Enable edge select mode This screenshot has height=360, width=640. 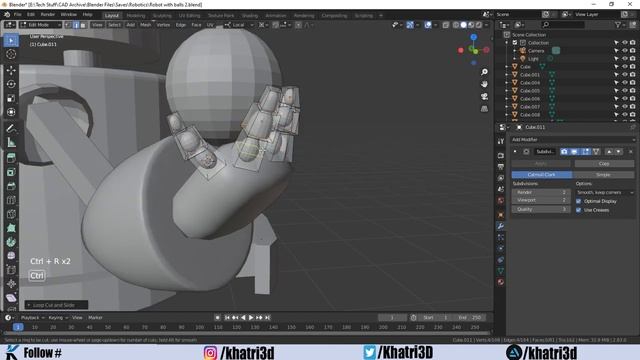click(76, 25)
